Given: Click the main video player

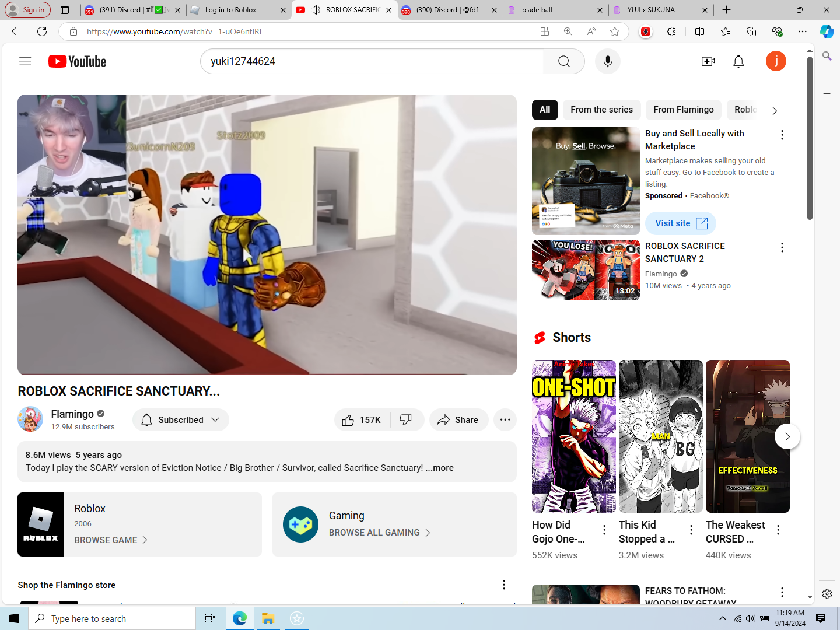Looking at the screenshot, I should click(267, 235).
